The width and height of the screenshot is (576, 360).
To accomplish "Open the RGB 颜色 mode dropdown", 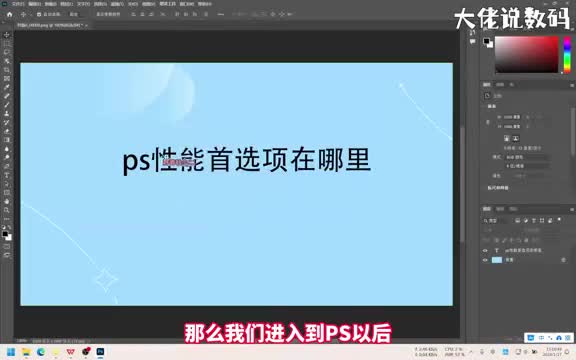I will (528, 157).
